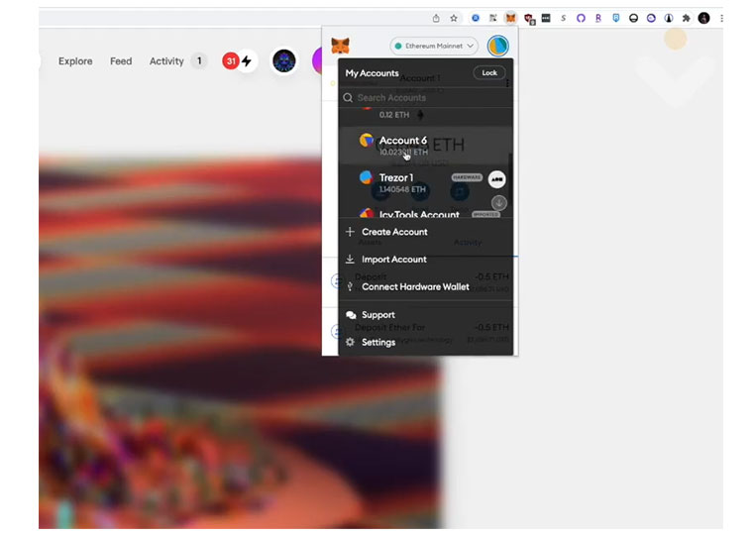Open Feed in site navigation
The height and width of the screenshot is (536, 756).
(121, 61)
